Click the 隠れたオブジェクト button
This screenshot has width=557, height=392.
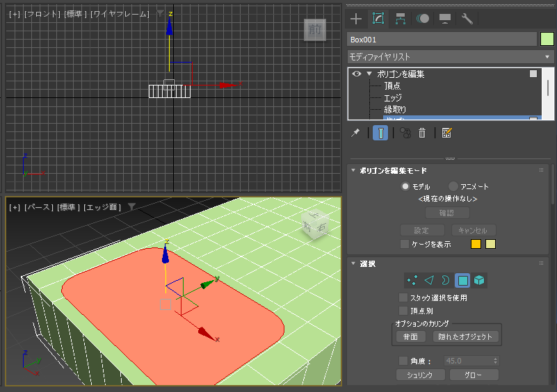point(465,336)
